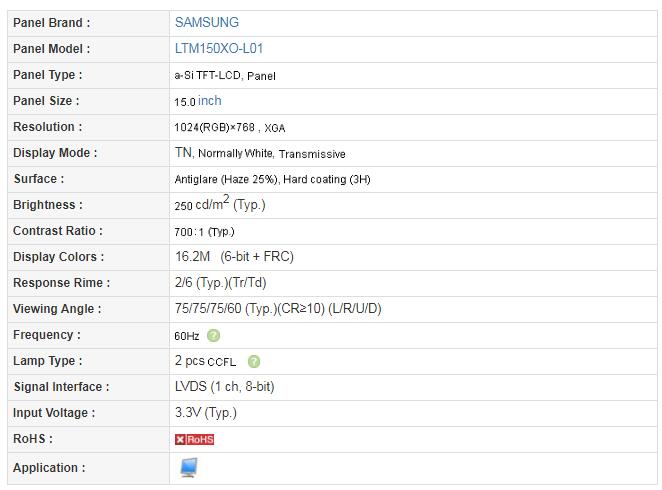The image size is (662, 490).
Task: Select the 75/75/75/60 viewing angle value
Action: coord(278,309)
